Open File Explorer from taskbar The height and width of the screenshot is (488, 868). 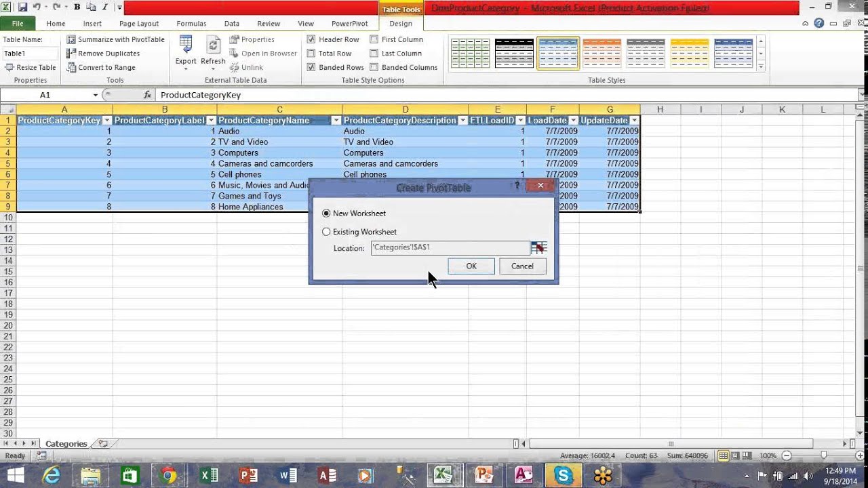click(x=91, y=475)
